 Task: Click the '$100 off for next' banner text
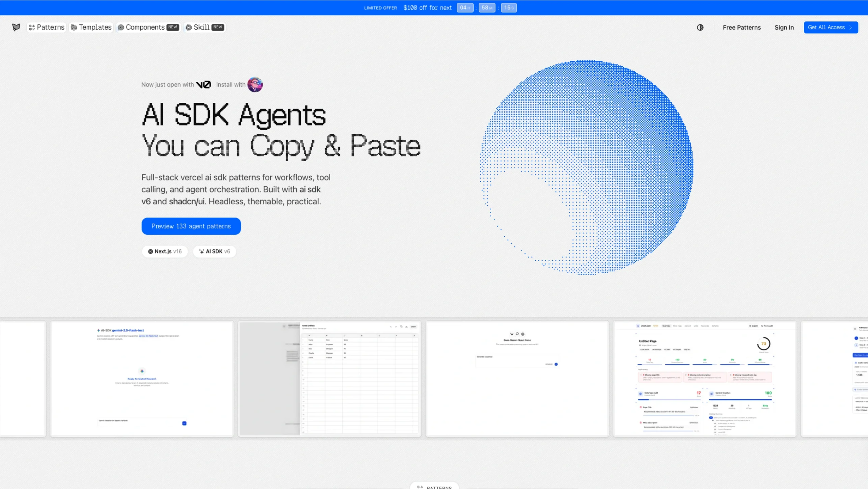click(x=427, y=7)
